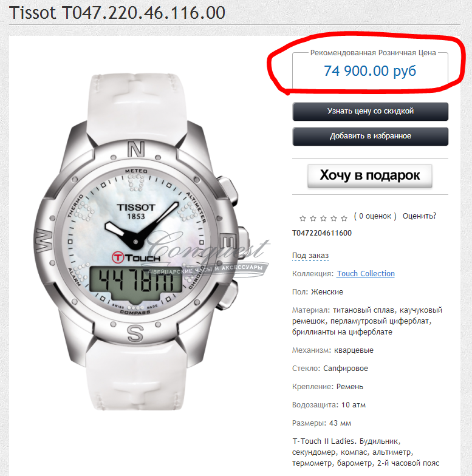
Task: Rate the watch with the first star
Action: 303,219
